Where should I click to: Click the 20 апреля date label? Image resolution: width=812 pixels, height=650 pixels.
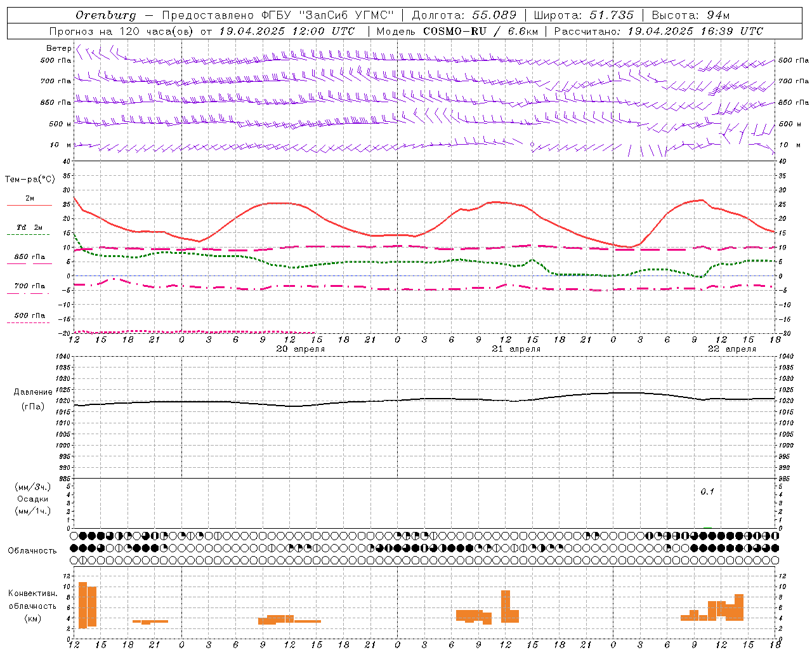click(300, 349)
